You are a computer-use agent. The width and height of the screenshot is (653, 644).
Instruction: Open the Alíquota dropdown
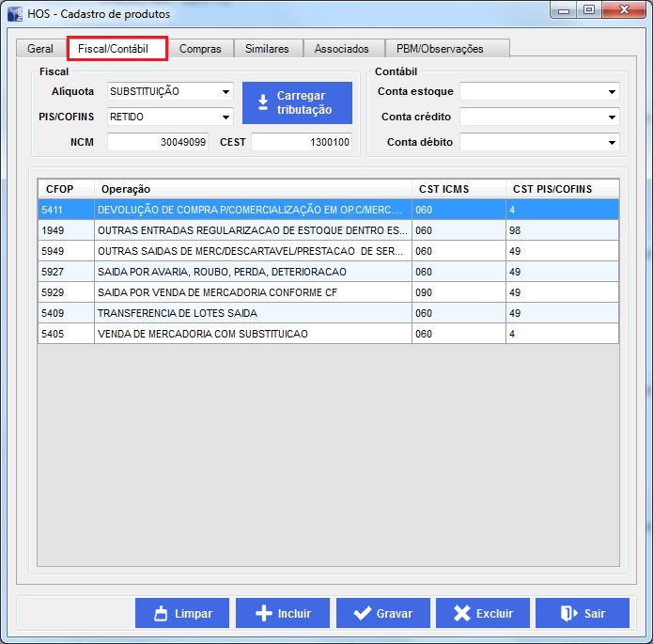click(x=225, y=92)
